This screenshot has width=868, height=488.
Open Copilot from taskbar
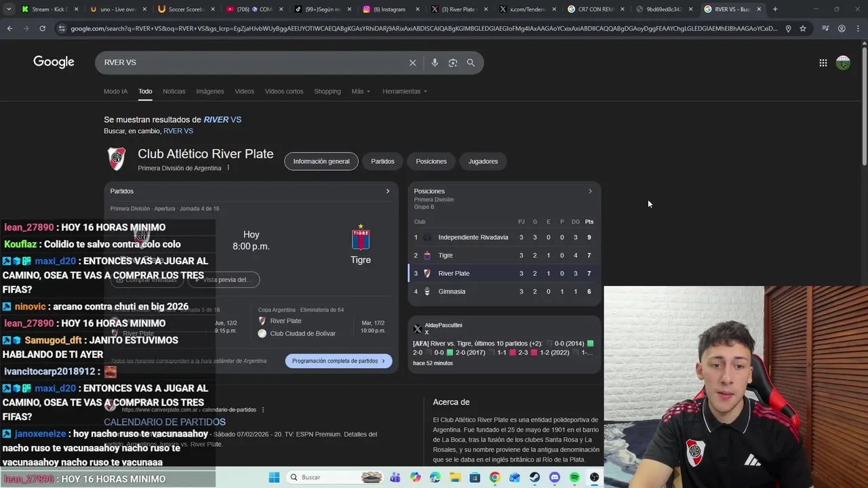[415, 477]
